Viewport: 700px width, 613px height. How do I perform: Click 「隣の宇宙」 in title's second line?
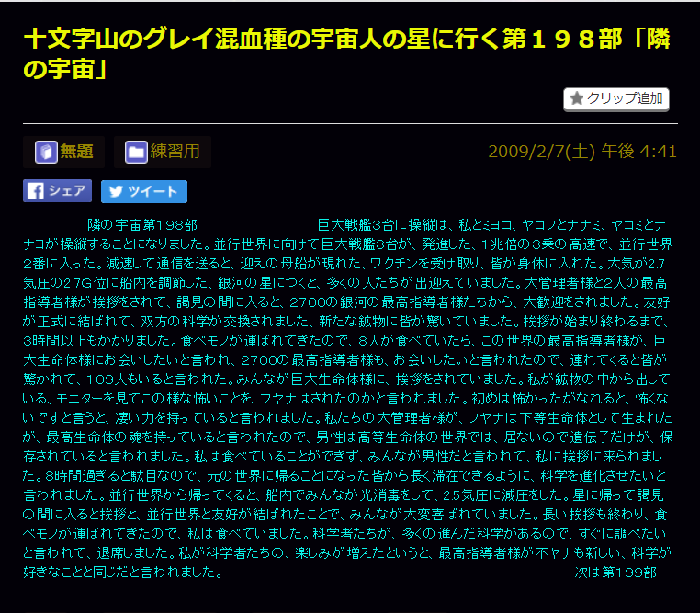click(x=66, y=68)
